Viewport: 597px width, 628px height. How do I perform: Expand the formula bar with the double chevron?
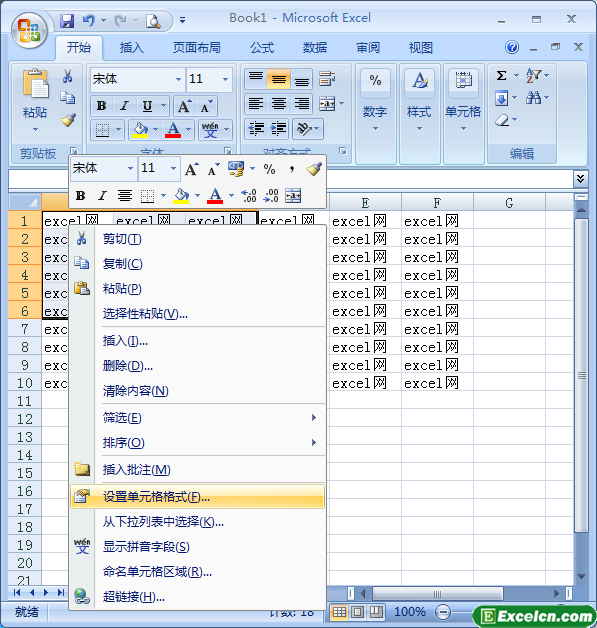click(580, 178)
